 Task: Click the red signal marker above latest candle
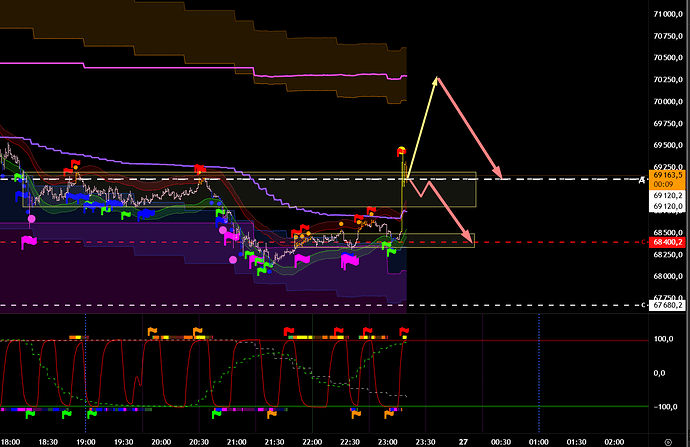tap(402, 151)
